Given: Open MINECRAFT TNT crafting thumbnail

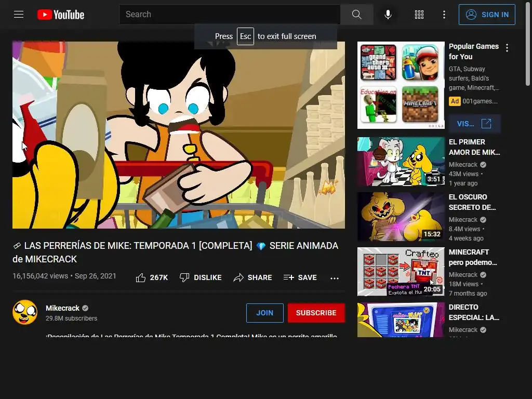Looking at the screenshot, I should (x=401, y=271).
